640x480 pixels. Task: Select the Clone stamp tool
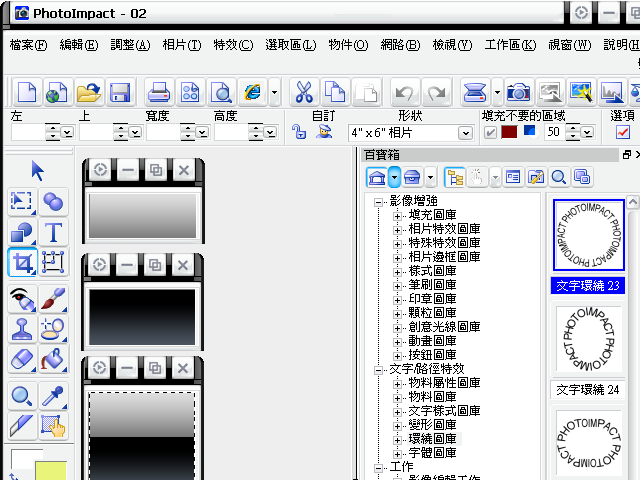tap(22, 329)
